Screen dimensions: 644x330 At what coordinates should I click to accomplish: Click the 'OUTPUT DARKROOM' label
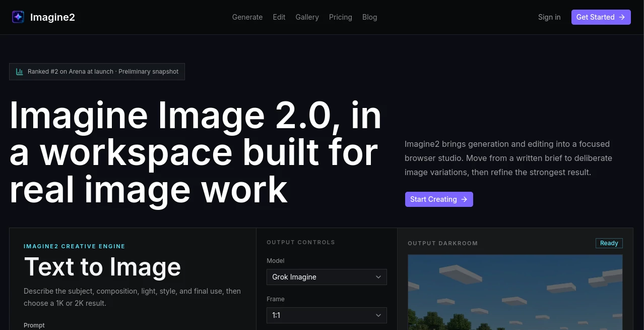tap(443, 243)
